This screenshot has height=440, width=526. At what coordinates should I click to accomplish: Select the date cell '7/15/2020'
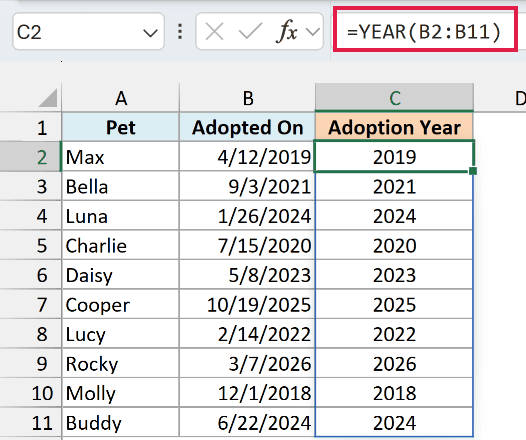(x=248, y=245)
